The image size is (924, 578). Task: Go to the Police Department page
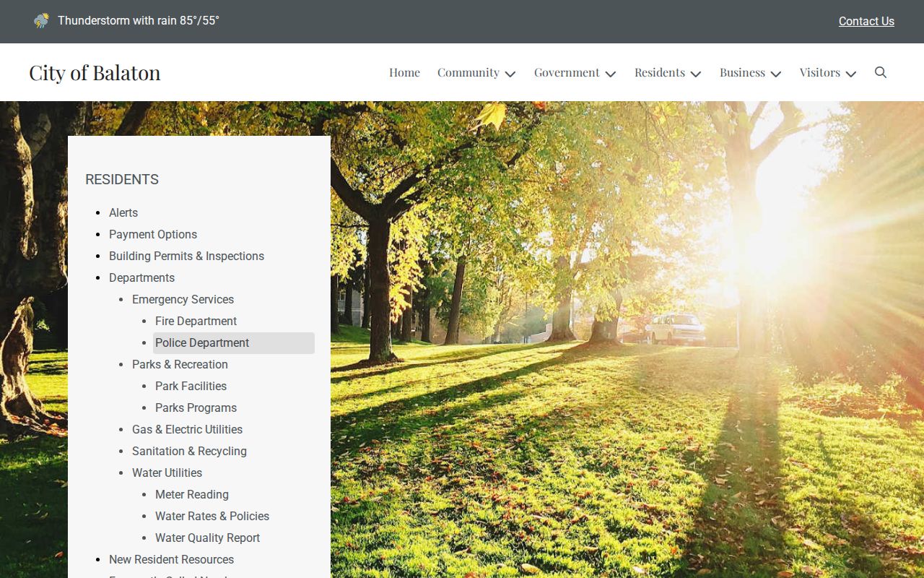coord(202,342)
